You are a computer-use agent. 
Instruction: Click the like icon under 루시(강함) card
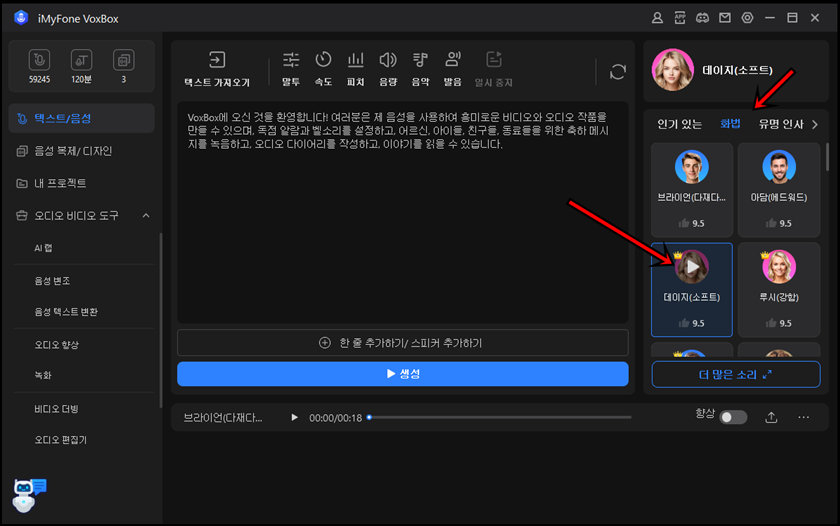pyautogui.click(x=771, y=322)
